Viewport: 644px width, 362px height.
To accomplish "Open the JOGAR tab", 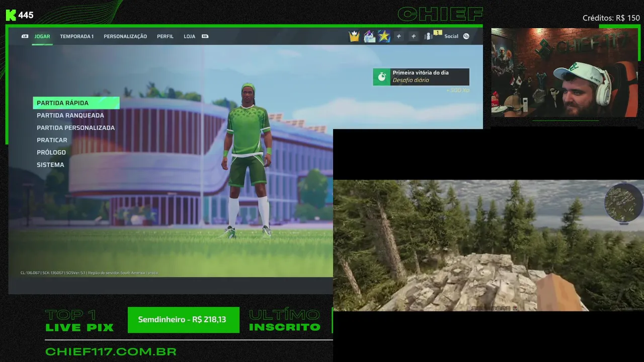I will [42, 36].
